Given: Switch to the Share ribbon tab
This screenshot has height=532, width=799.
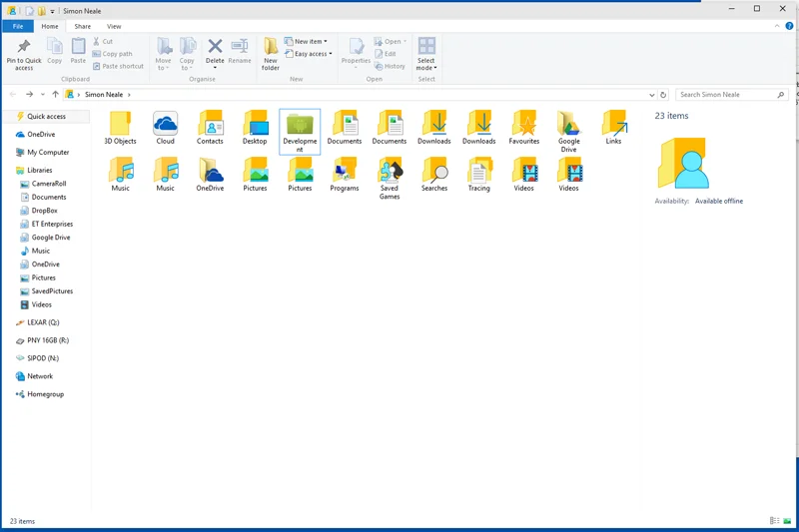Looking at the screenshot, I should pyautogui.click(x=83, y=27).
